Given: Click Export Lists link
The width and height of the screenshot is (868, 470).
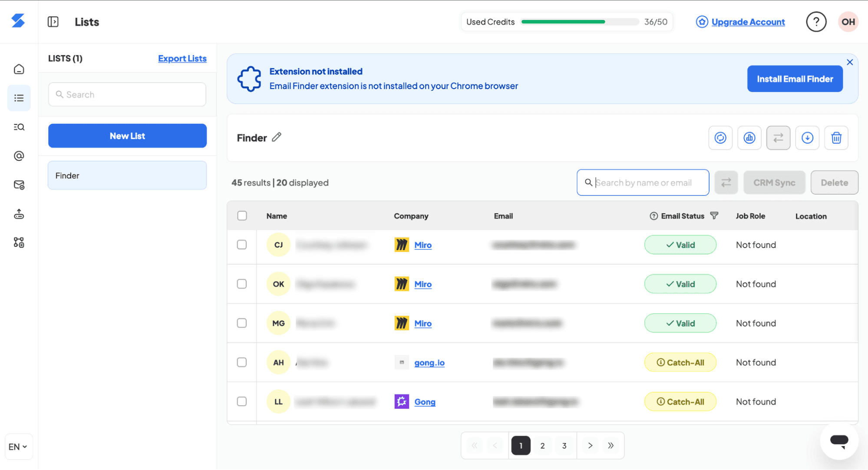Looking at the screenshot, I should (x=182, y=58).
